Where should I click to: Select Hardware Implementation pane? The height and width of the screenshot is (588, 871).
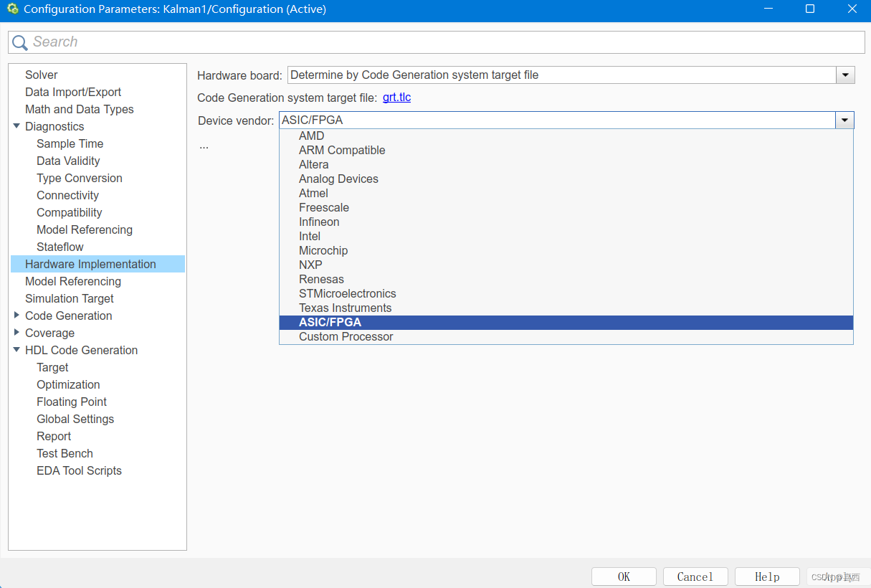point(97,265)
